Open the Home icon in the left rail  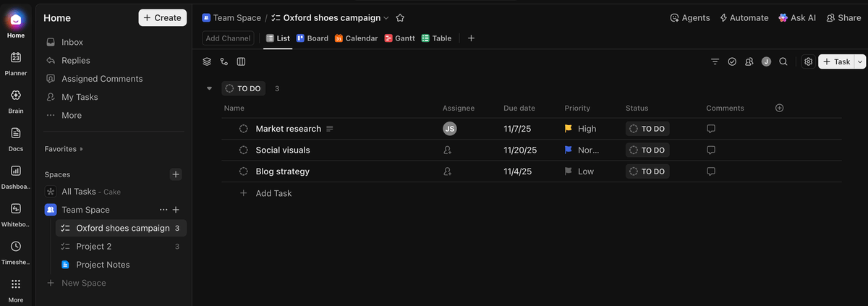click(x=16, y=20)
